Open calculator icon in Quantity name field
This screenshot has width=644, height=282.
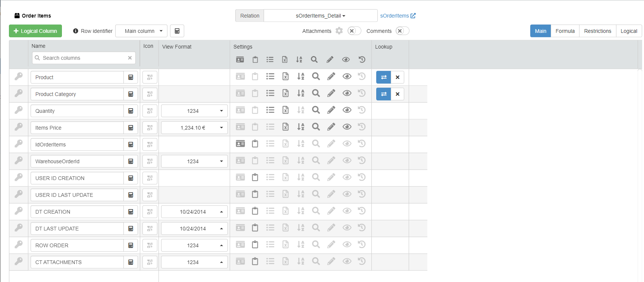click(x=131, y=111)
